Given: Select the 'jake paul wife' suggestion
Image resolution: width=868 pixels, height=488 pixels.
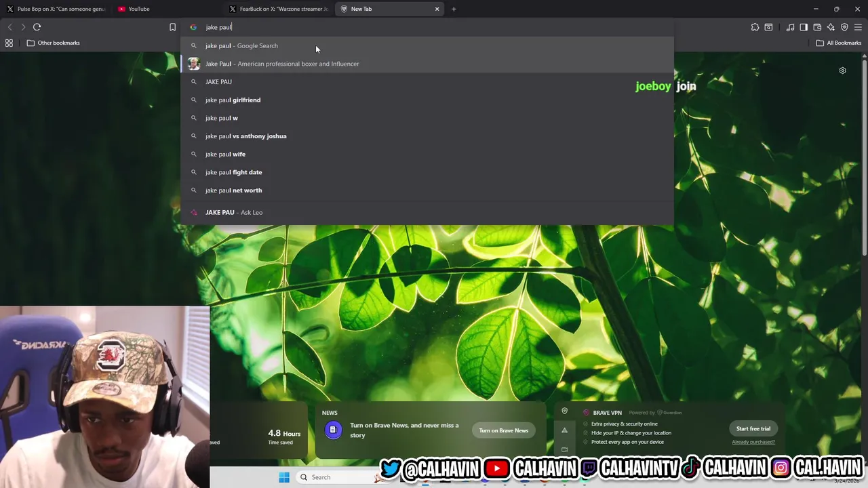Looking at the screenshot, I should point(427,154).
